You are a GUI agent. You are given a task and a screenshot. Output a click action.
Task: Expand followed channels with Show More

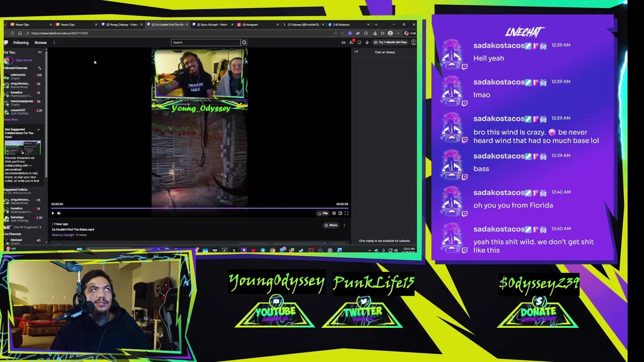tap(11, 120)
